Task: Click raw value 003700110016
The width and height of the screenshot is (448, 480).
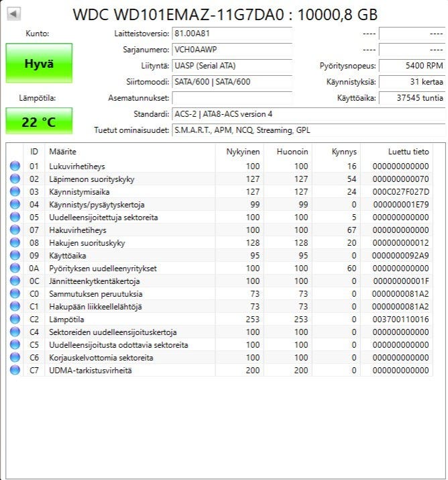Action: point(400,320)
